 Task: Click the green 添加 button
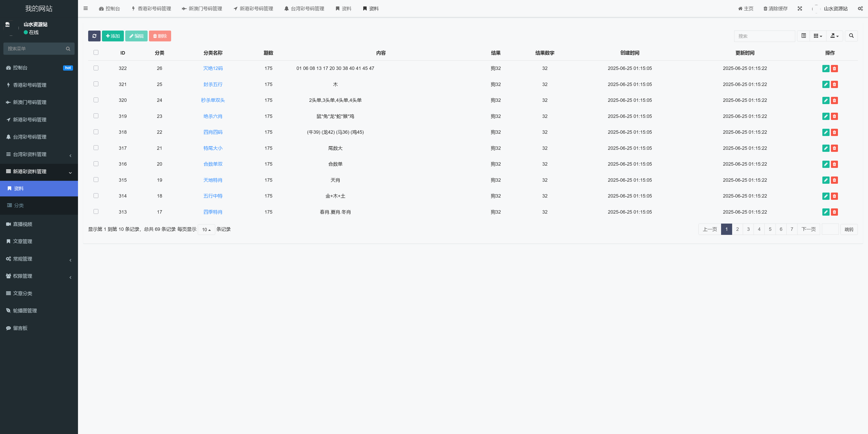pyautogui.click(x=113, y=36)
